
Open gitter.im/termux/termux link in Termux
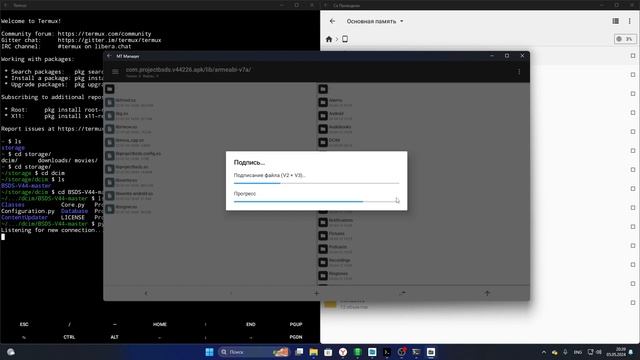point(109,40)
